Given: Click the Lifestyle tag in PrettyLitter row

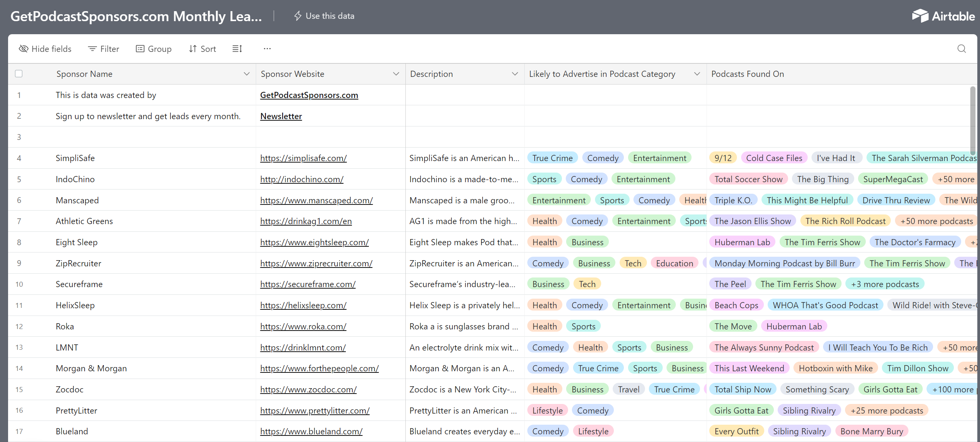Looking at the screenshot, I should (547, 410).
